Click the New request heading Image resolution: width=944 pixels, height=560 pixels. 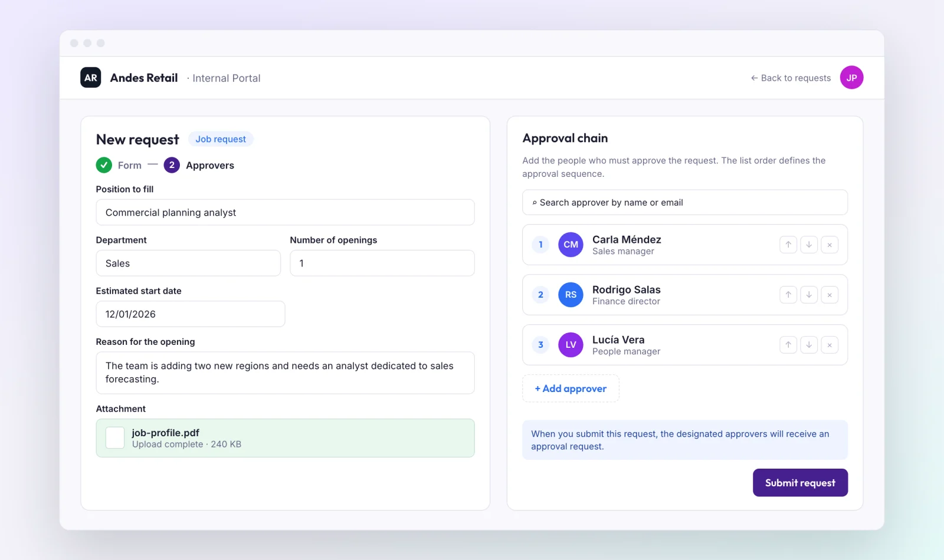pos(137,140)
